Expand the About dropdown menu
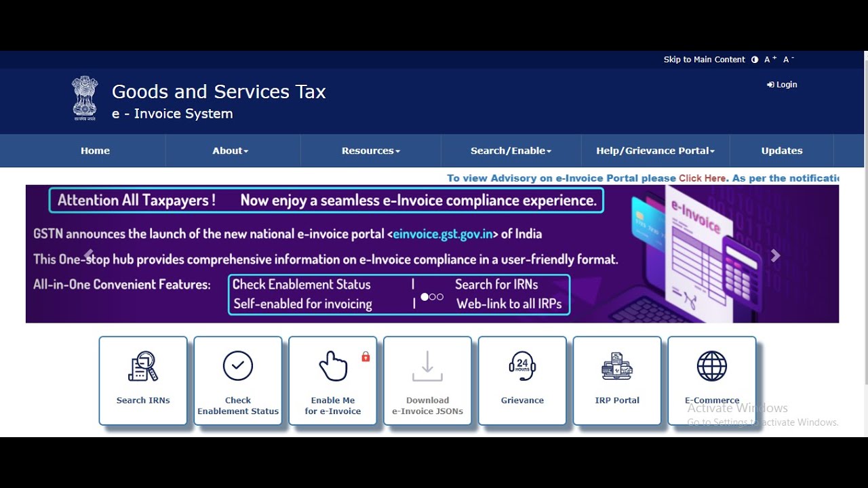Screen dimensions: 868x488 pyautogui.click(x=231, y=150)
